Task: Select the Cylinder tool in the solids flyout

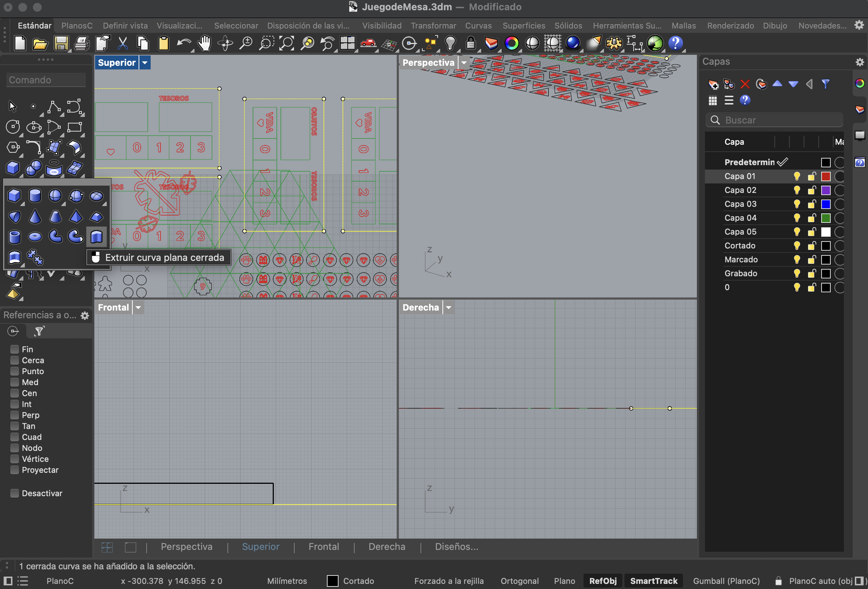Action: coord(35,195)
